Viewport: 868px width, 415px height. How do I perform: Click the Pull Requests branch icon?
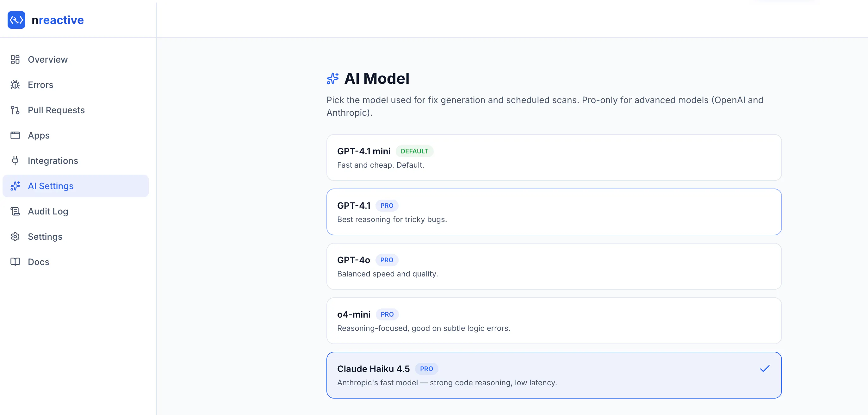click(x=15, y=110)
